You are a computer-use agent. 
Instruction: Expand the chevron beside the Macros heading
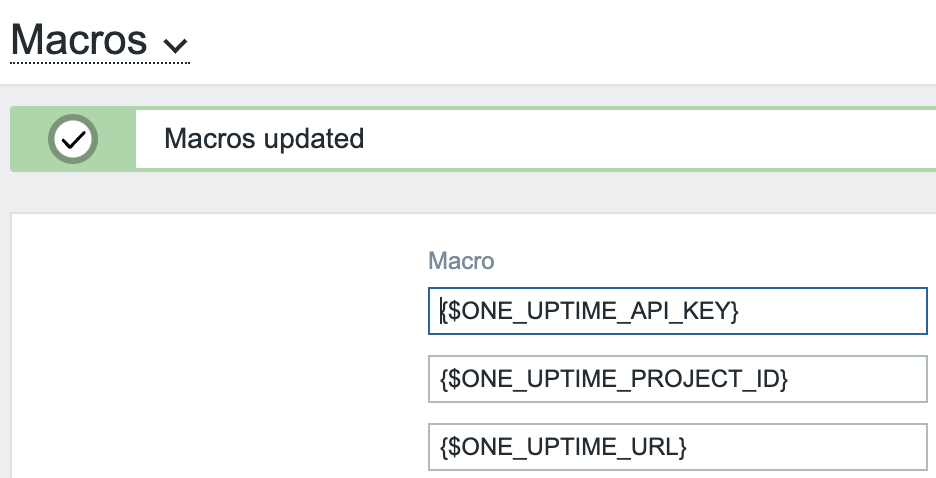pos(175,45)
